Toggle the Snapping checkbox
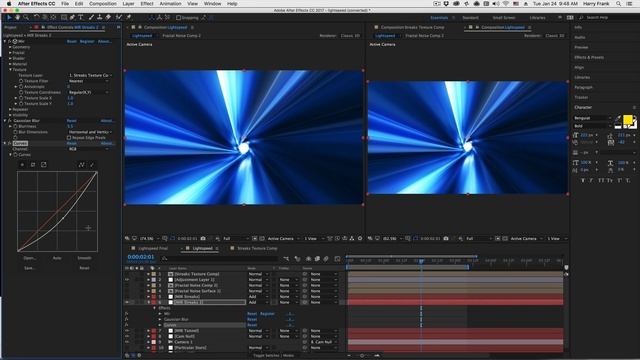640x360 pixels. [x=178, y=18]
